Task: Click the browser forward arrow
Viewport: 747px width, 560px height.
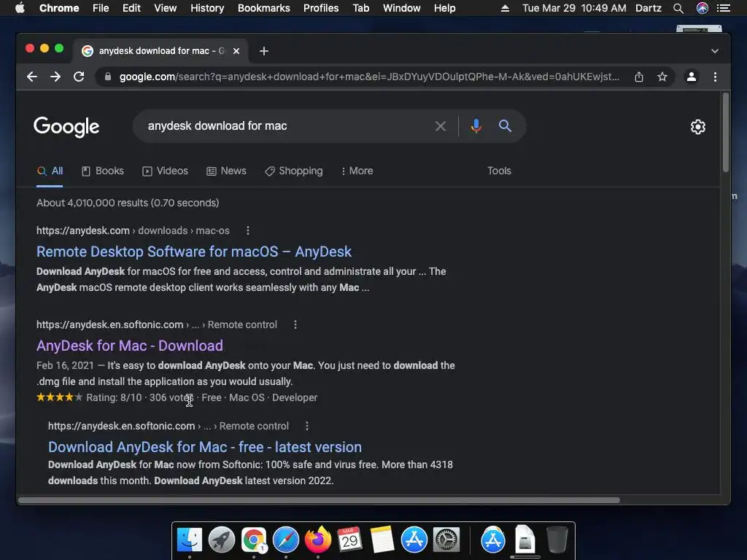Action: (x=55, y=77)
